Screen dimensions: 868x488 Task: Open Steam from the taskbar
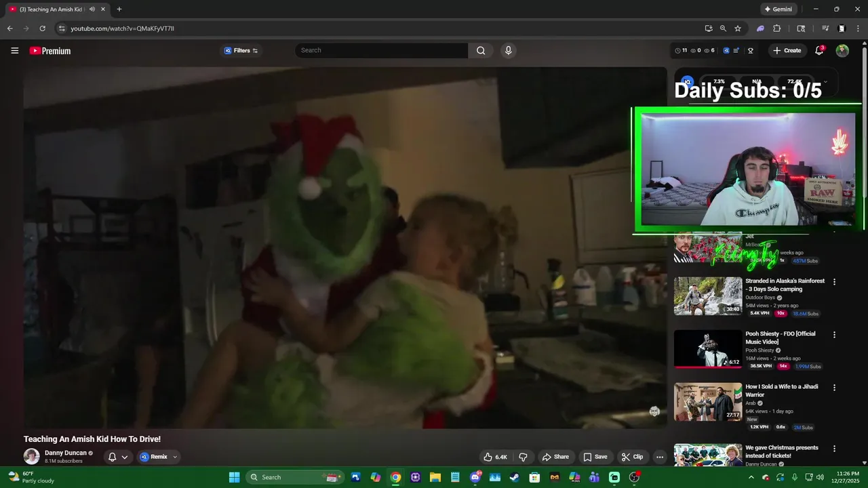pos(515,477)
